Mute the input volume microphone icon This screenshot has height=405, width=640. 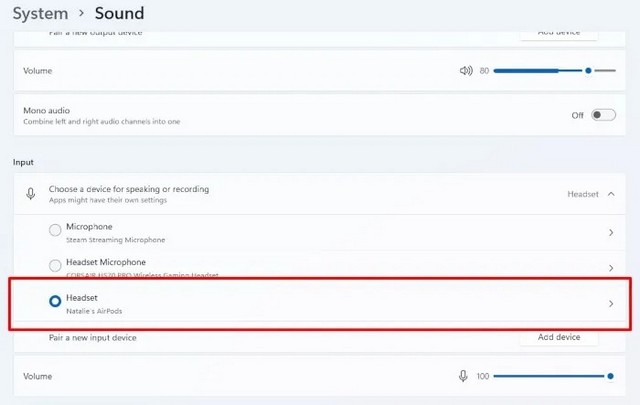tap(463, 376)
